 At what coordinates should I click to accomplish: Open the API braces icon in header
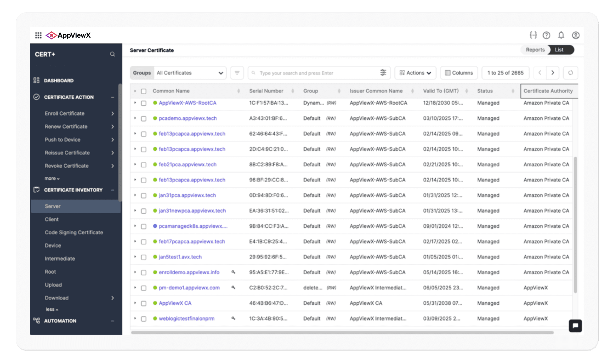pyautogui.click(x=533, y=35)
